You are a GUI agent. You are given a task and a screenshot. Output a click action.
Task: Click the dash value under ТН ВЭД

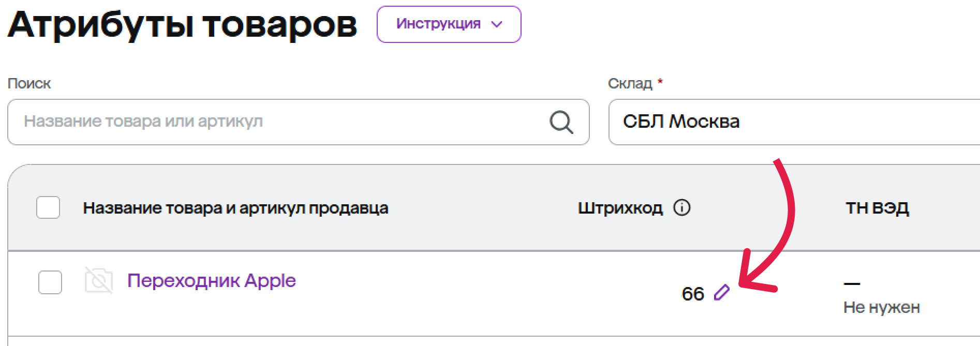click(x=852, y=283)
